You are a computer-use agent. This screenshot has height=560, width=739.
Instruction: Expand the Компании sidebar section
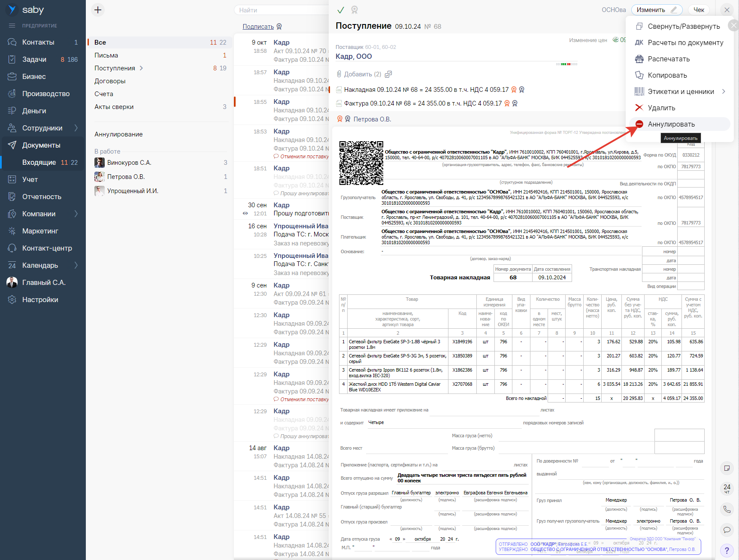point(76,214)
